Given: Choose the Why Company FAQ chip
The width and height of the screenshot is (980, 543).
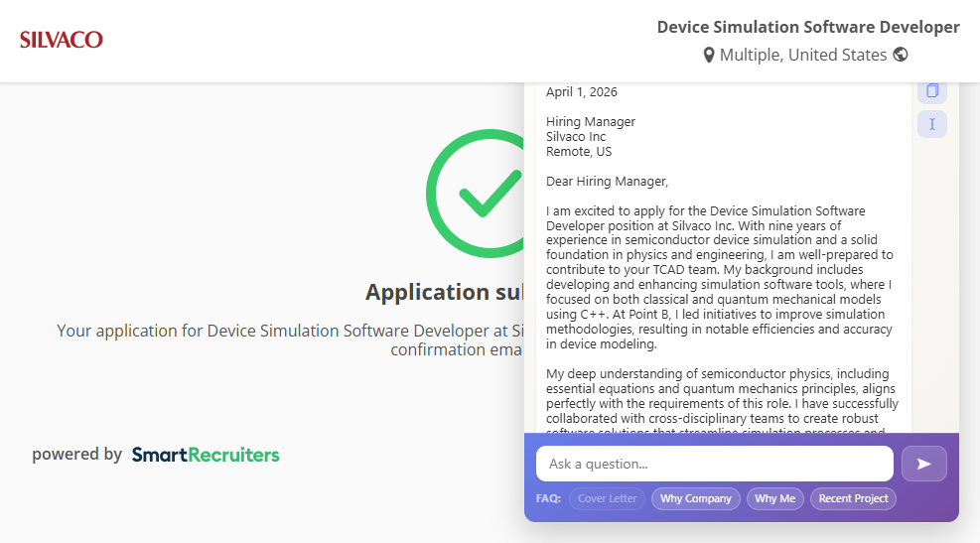Looking at the screenshot, I should (x=695, y=498).
